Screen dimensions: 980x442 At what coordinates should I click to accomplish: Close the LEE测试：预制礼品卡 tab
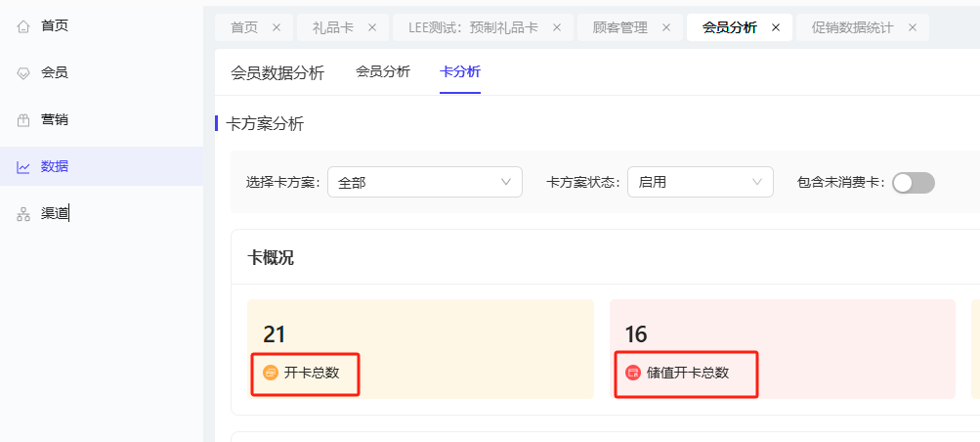(557, 27)
